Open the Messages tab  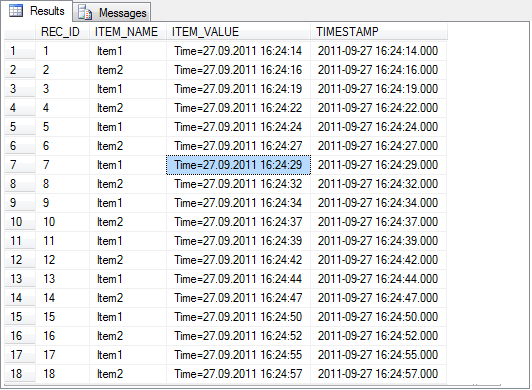tap(112, 13)
